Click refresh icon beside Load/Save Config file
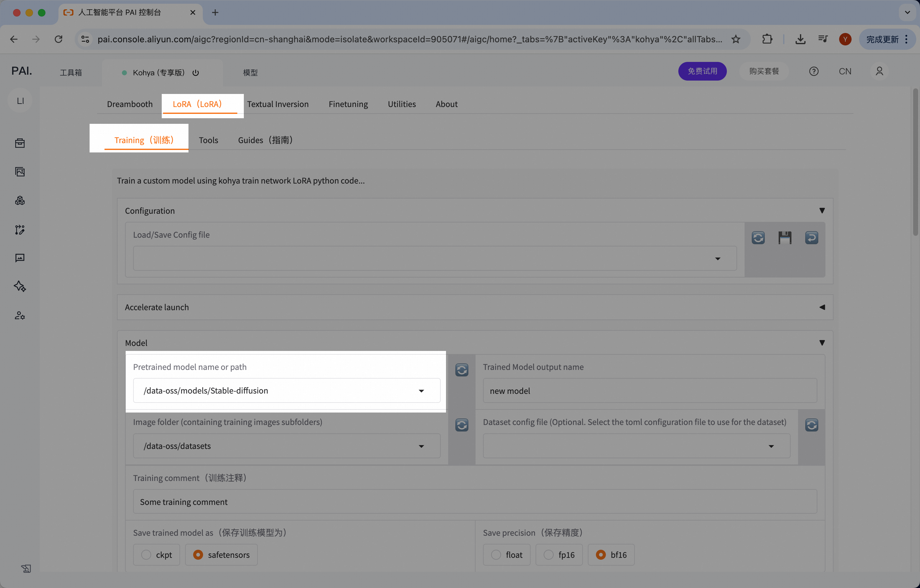Viewport: 920px width, 588px height. [x=758, y=238]
